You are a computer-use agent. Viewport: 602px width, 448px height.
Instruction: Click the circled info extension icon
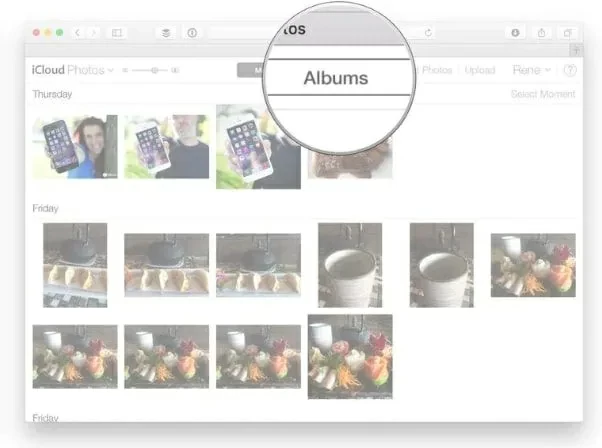192,33
